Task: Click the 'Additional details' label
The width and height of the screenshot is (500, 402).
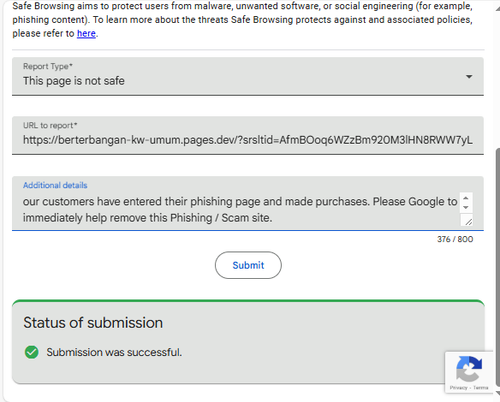Action: click(55, 185)
